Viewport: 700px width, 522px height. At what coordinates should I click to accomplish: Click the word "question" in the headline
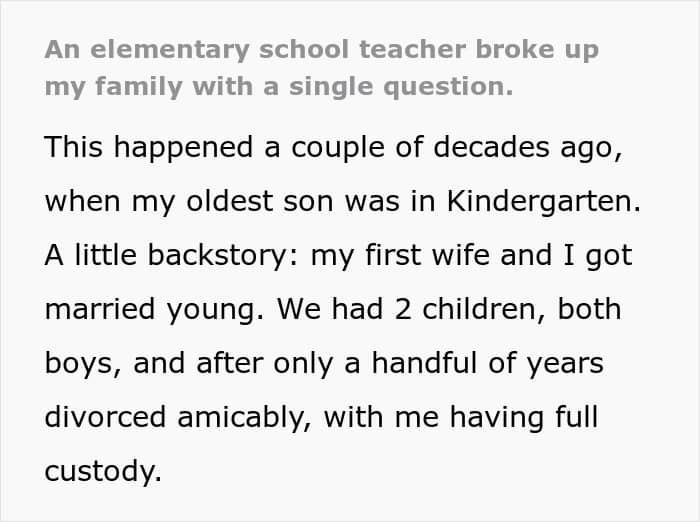click(x=450, y=87)
